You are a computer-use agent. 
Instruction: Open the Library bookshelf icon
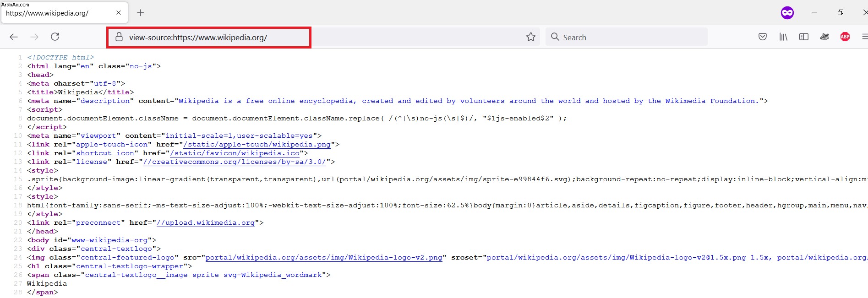(783, 37)
